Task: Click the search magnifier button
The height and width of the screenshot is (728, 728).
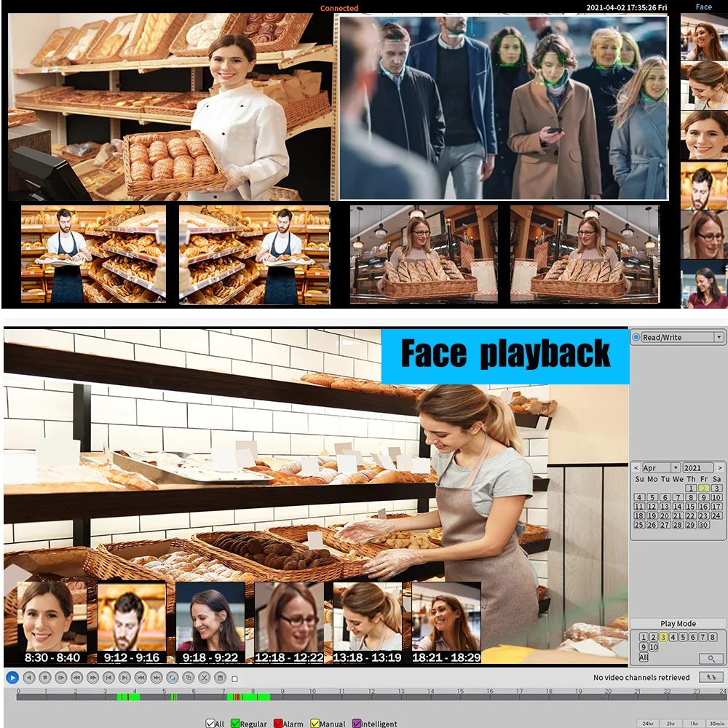Action: 711,658
